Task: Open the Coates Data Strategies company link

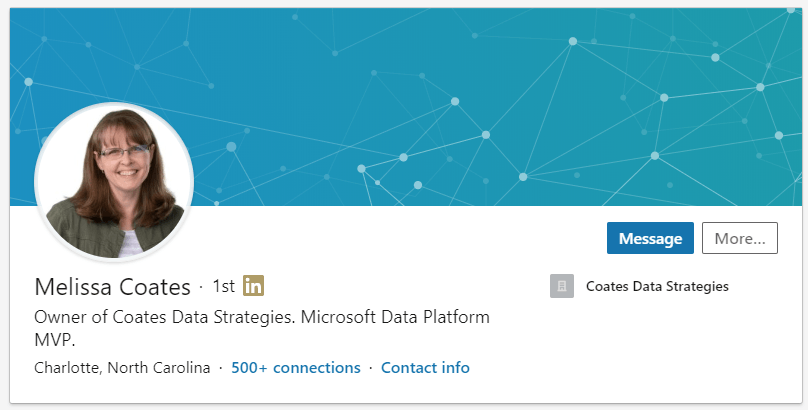Action: pyautogui.click(x=657, y=286)
